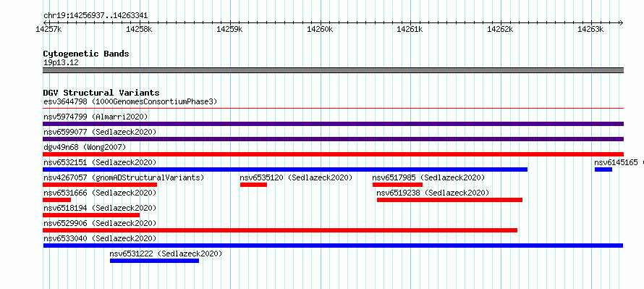Open the esv3644798 (1000GenomesConsortiumPhase3) label
This screenshot has width=644, height=289.
point(130,101)
